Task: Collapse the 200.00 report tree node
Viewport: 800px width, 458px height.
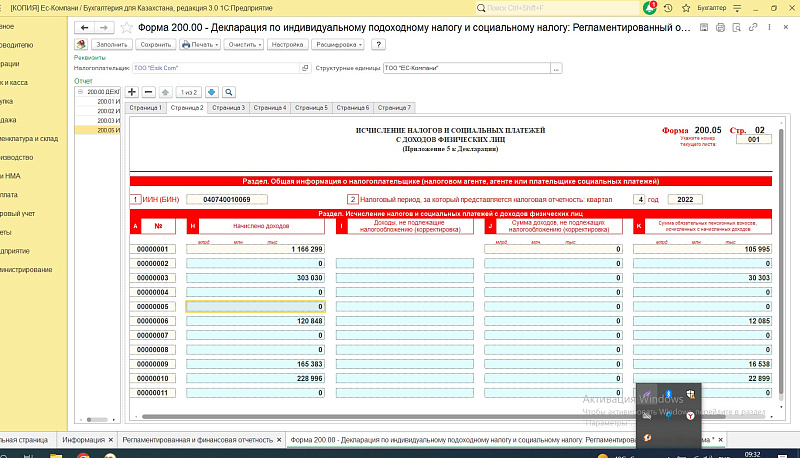Action: 80,92
